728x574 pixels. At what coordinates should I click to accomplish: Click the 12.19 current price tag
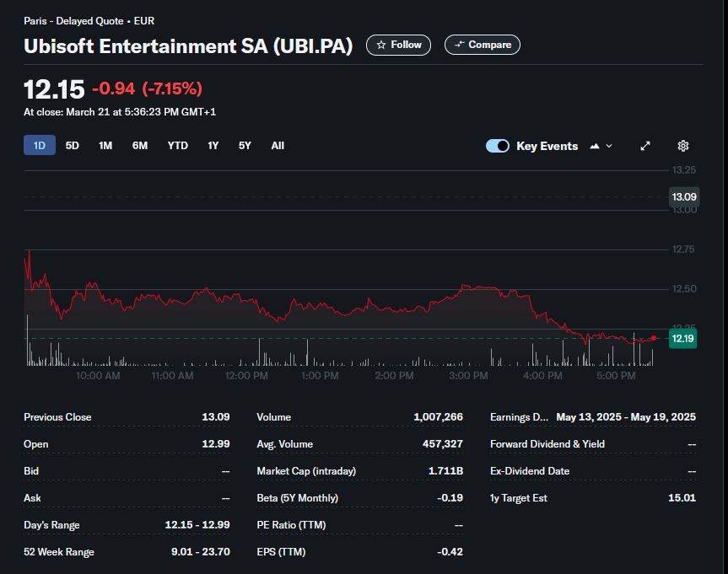[x=682, y=338]
